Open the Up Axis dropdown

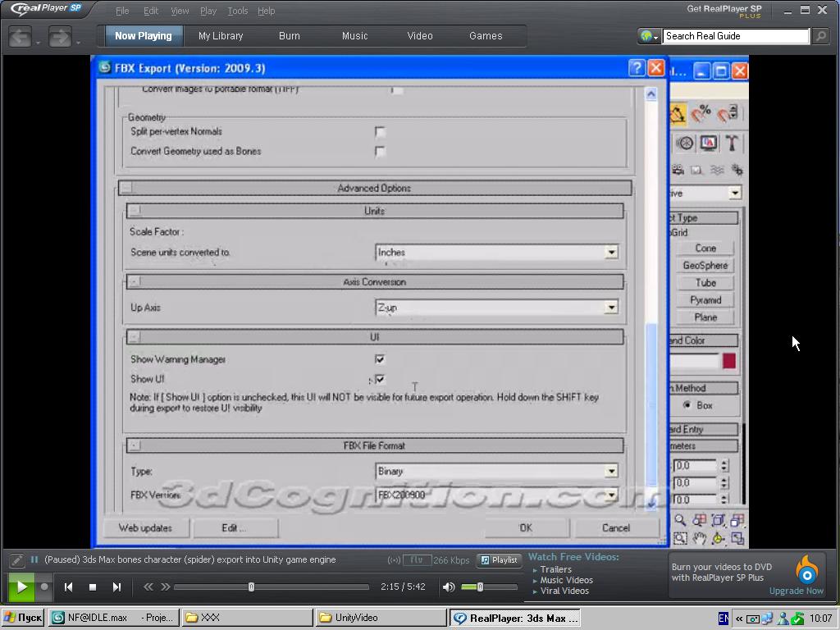[611, 308]
